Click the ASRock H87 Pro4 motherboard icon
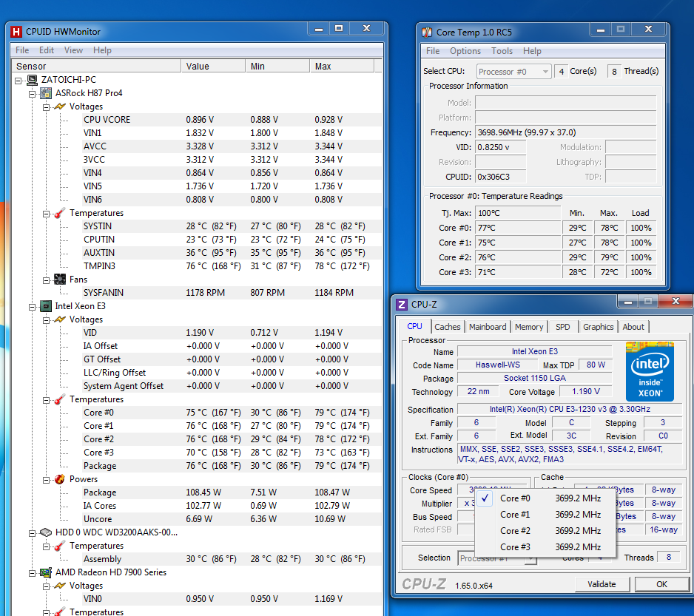 [x=46, y=93]
